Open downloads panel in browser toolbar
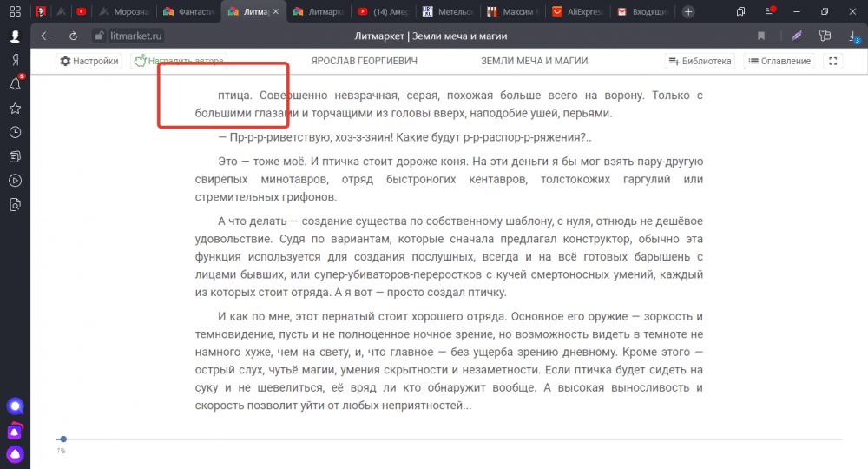This screenshot has width=868, height=469. (x=854, y=36)
